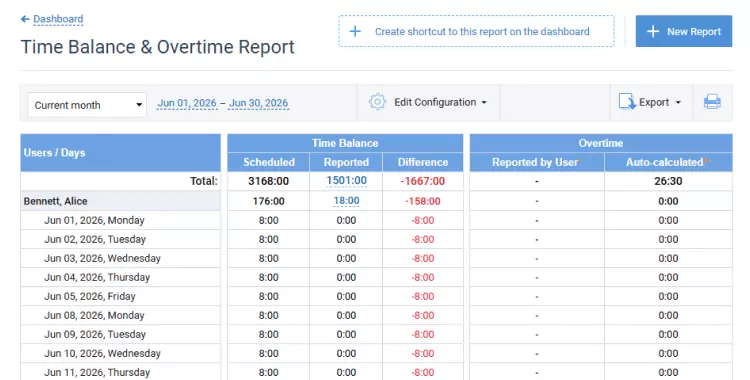The height and width of the screenshot is (380, 750).
Task: Click the Time Balance & Overtime Report title
Action: click(158, 47)
